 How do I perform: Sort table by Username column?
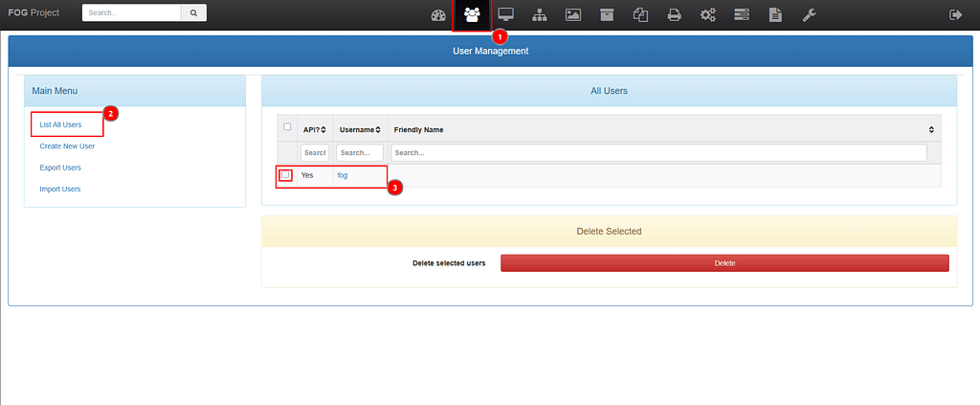(360, 129)
